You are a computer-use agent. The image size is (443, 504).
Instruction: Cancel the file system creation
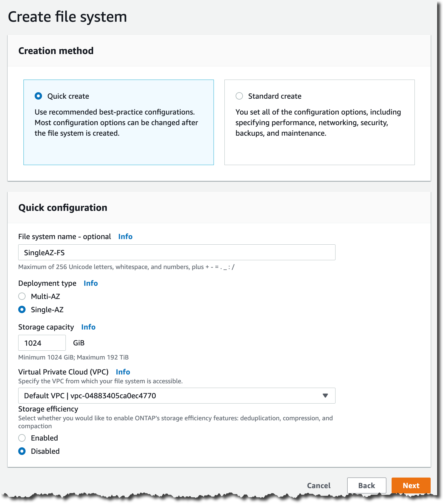pyautogui.click(x=319, y=485)
